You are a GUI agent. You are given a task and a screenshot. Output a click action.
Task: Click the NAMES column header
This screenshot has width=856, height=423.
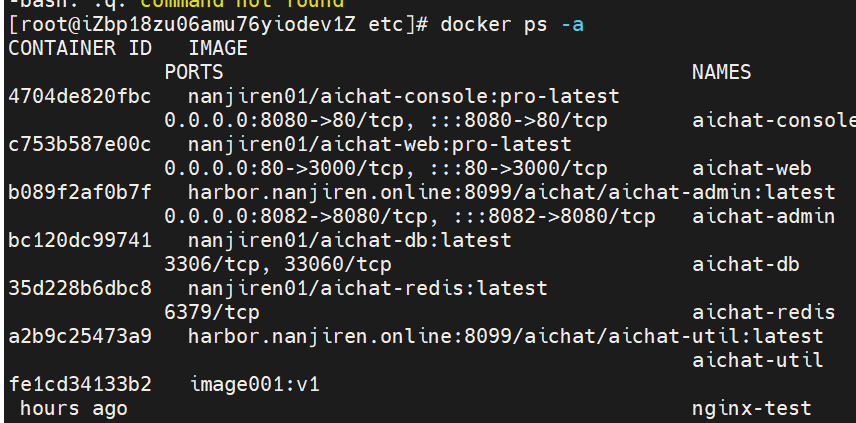722,73
